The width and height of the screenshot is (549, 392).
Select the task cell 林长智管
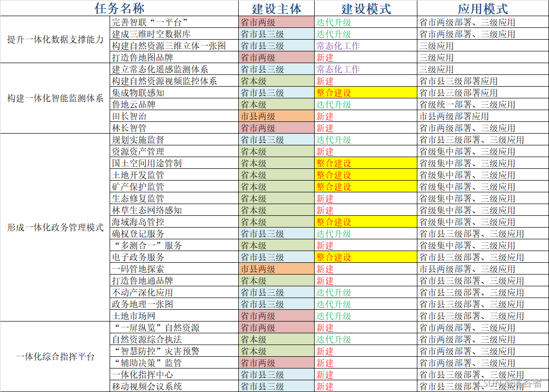(x=174, y=128)
